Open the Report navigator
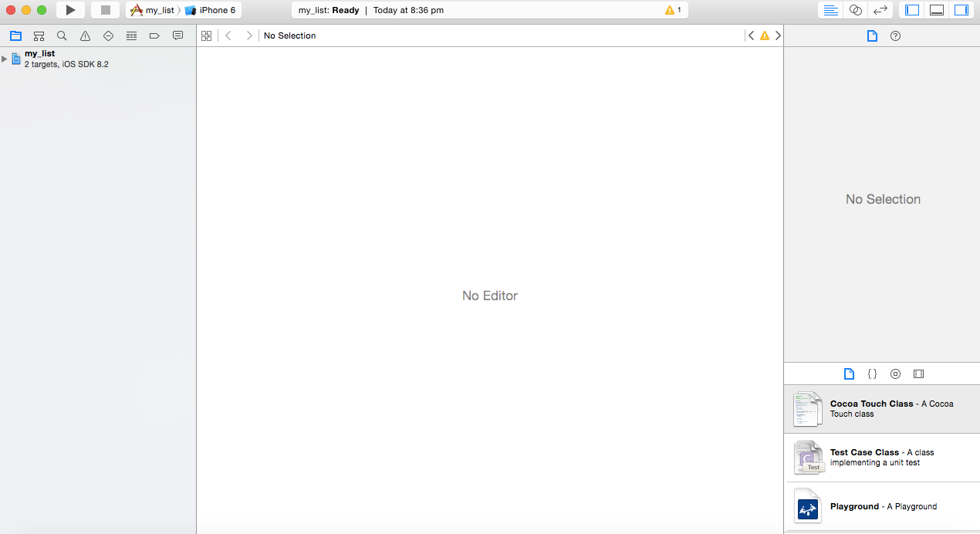Image resolution: width=980 pixels, height=534 pixels. pos(177,35)
